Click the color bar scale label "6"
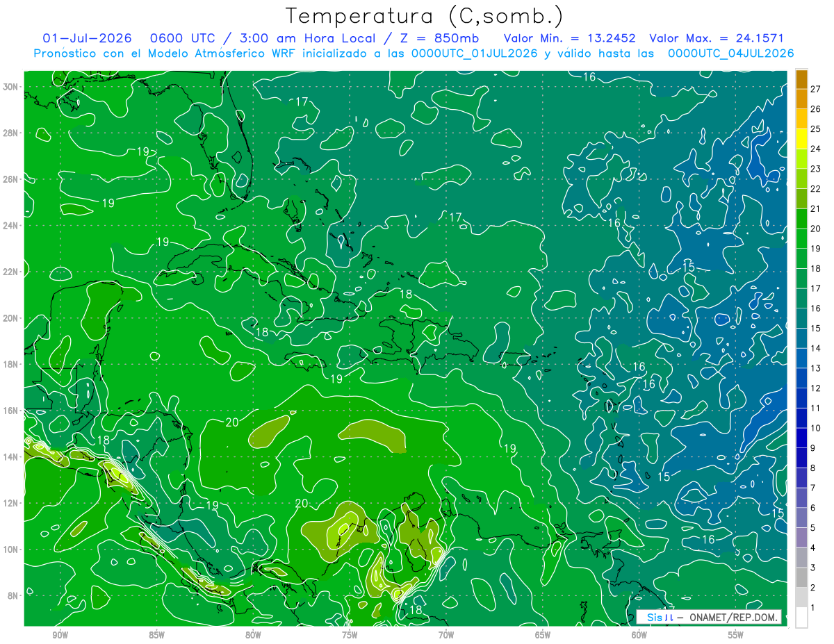834x644 pixels. pyautogui.click(x=813, y=508)
